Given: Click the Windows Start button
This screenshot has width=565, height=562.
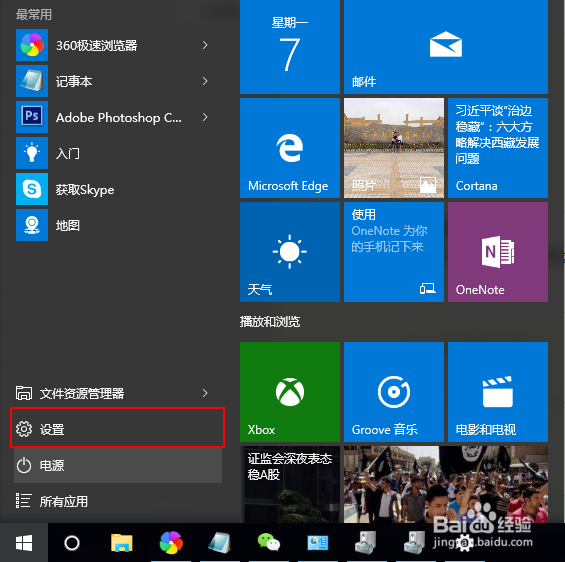Looking at the screenshot, I should pyautogui.click(x=24, y=543).
